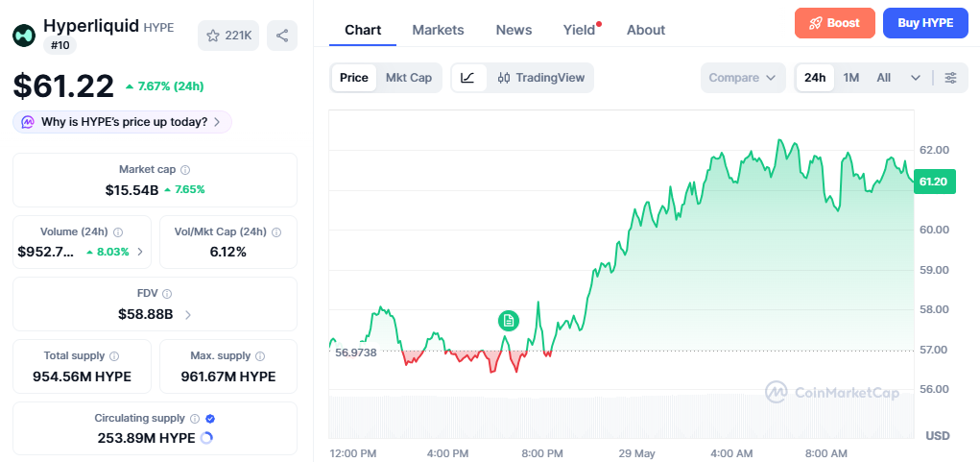This screenshot has height=462, width=980.
Task: Show Volume (24h) info icon
Action: click(118, 231)
